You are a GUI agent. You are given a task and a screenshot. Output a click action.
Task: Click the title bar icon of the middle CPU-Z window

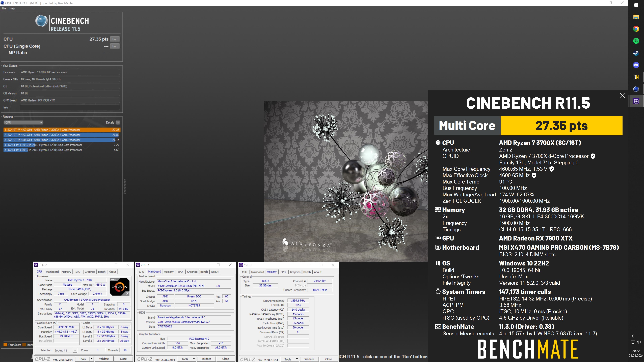138,265
